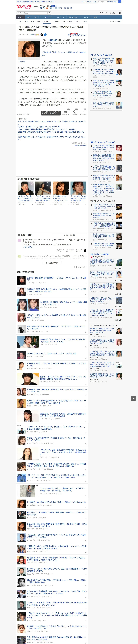Viewport: 138px width, 644px height.
Task: Share the article on X
Action: [42, 35]
